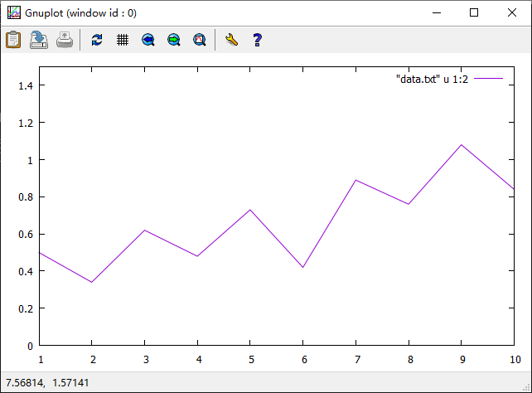Click the autoscale zoom icon
532x393 pixels.
pyautogui.click(x=200, y=40)
